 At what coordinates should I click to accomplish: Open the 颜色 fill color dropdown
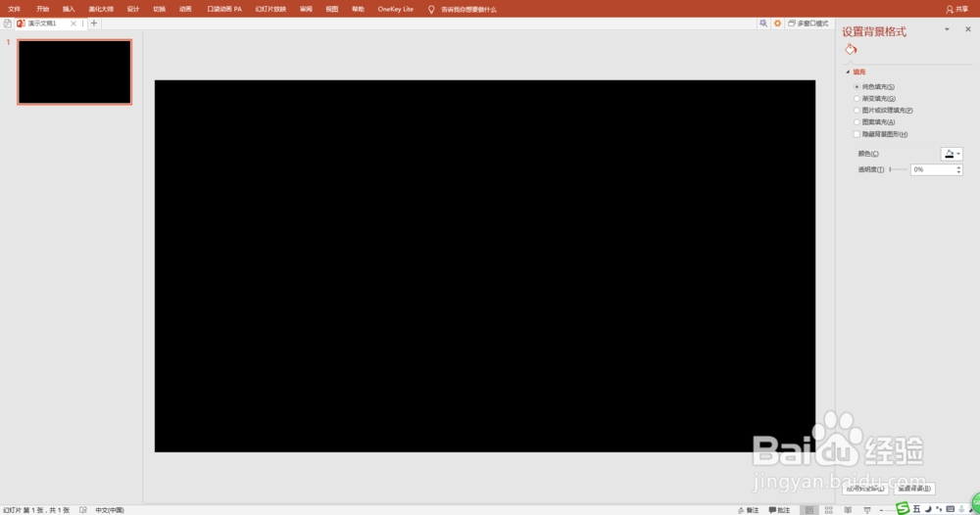pos(952,154)
